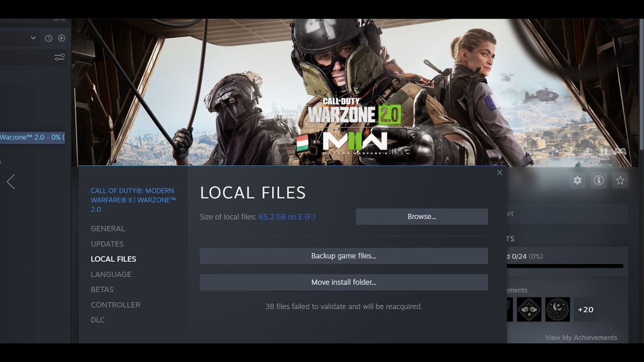Click the game info circle icon

click(599, 180)
